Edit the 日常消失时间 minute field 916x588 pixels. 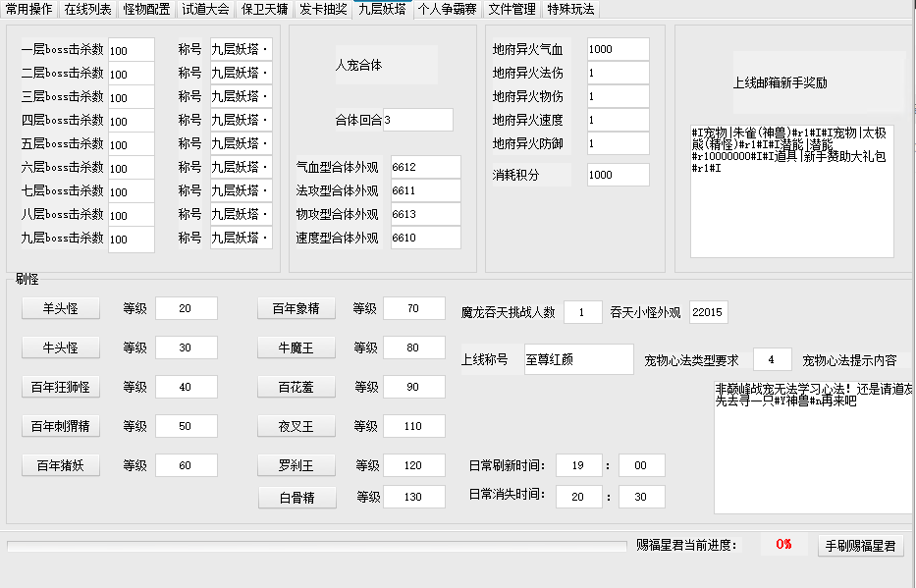(x=641, y=497)
